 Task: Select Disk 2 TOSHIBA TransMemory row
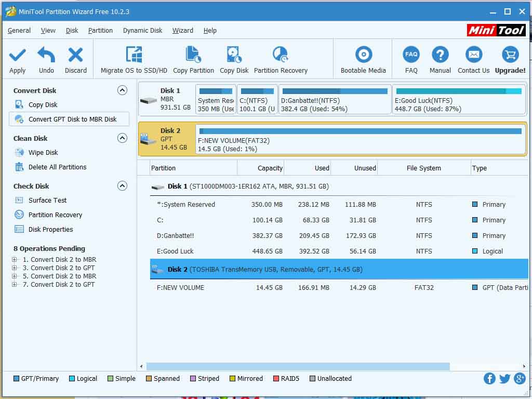pyautogui.click(x=339, y=269)
